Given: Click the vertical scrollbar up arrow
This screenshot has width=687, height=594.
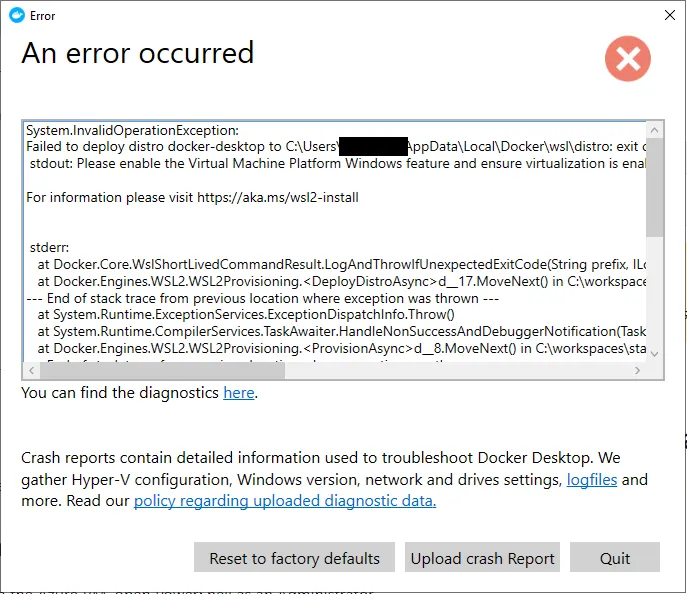Looking at the screenshot, I should [x=654, y=131].
